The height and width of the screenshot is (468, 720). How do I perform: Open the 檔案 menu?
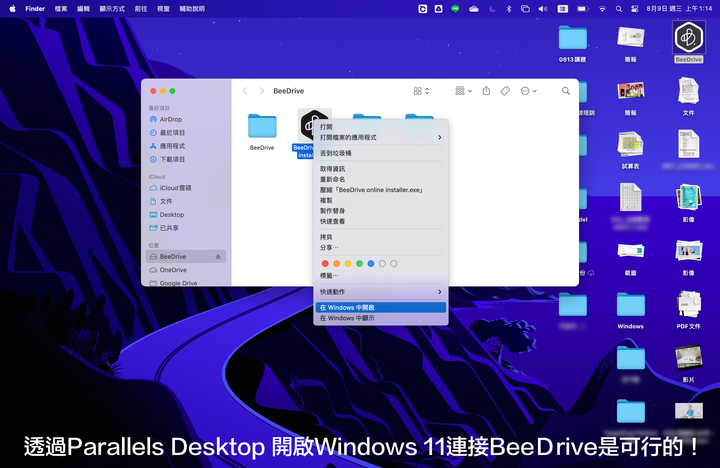61,9
